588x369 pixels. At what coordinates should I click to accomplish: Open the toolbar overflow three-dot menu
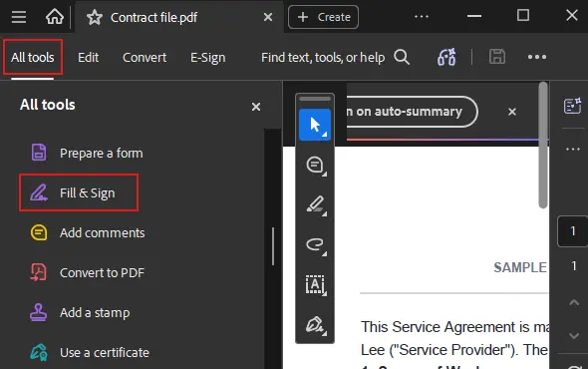[537, 57]
